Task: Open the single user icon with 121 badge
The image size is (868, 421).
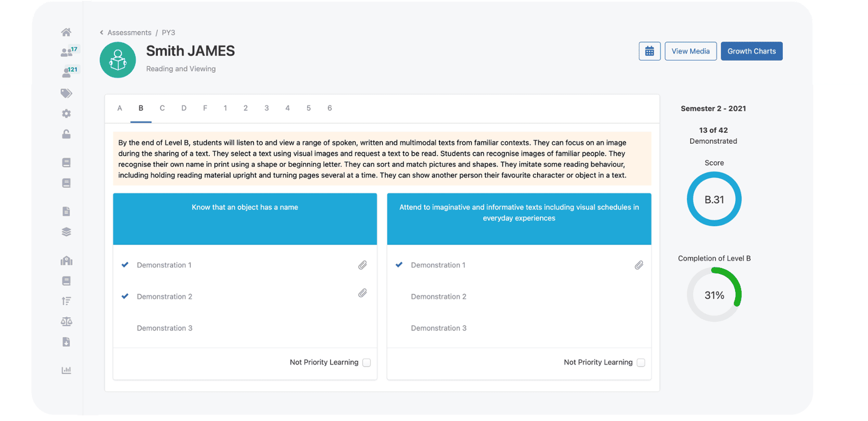Action: pos(67,72)
